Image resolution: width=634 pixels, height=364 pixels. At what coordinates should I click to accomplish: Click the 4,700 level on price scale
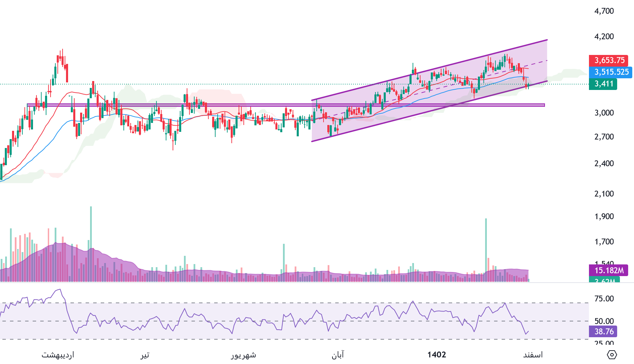click(x=604, y=11)
